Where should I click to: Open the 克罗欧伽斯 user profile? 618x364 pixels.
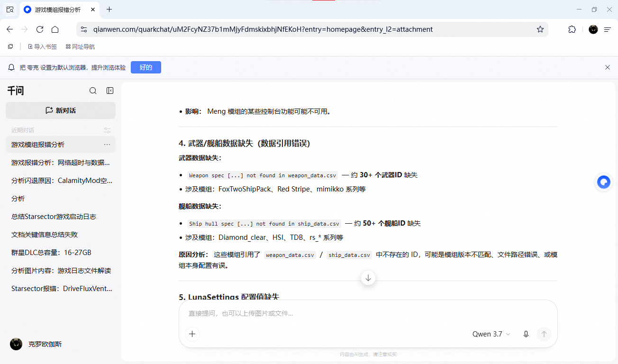(36, 344)
